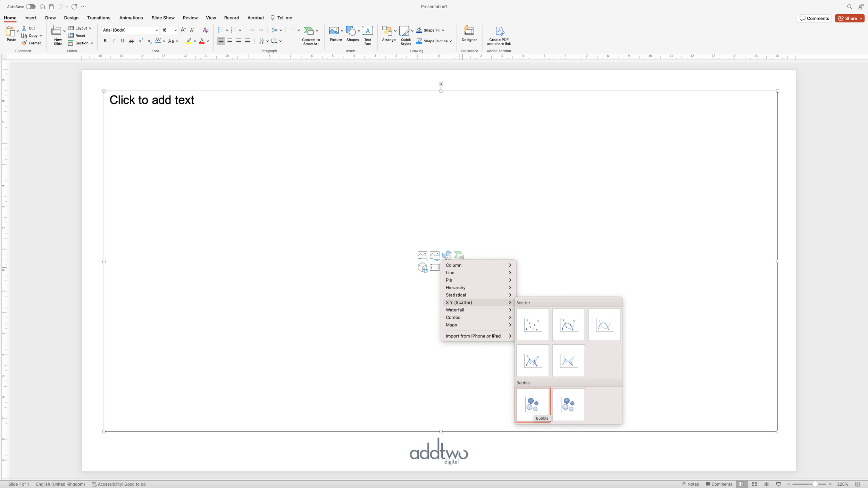Screen dimensions: 868x488
Task: Switch to the Transitions tab
Action: tap(99, 18)
